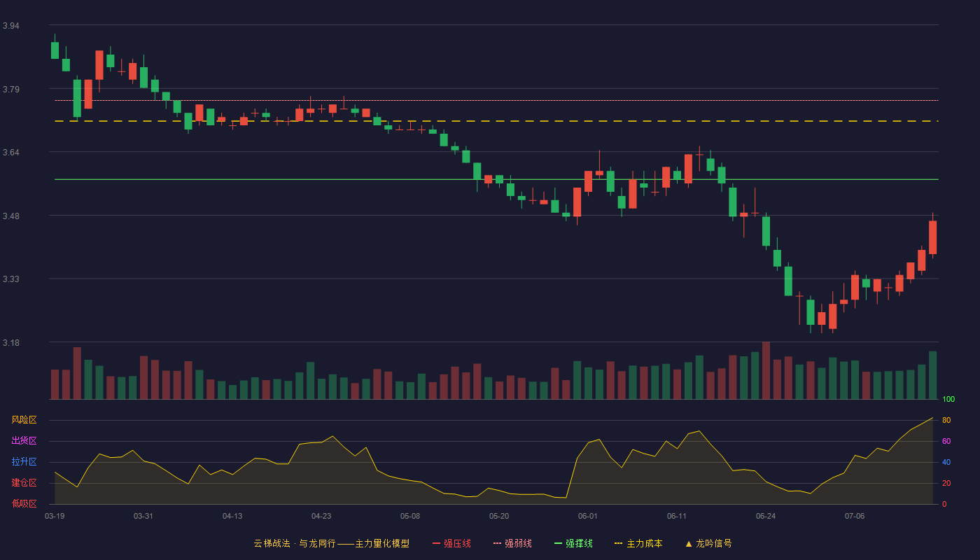Click the red 强压线 legend line marker
The image size is (980, 560).
[437, 543]
